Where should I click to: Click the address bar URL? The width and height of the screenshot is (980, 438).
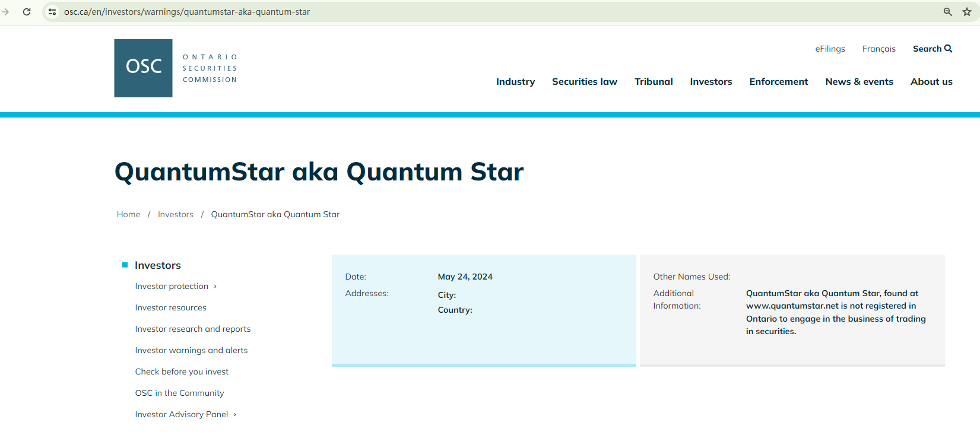point(187,12)
